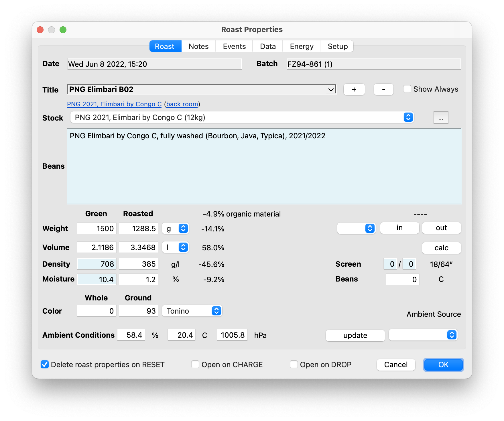The image size is (504, 421).
Task: Enable the Show Always checkbox
Action: (407, 89)
